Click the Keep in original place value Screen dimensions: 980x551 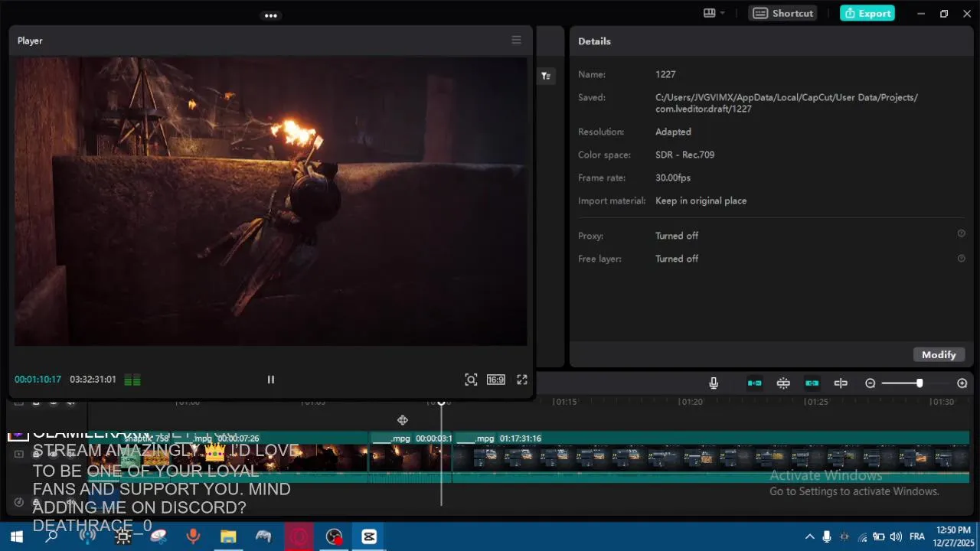tap(701, 201)
